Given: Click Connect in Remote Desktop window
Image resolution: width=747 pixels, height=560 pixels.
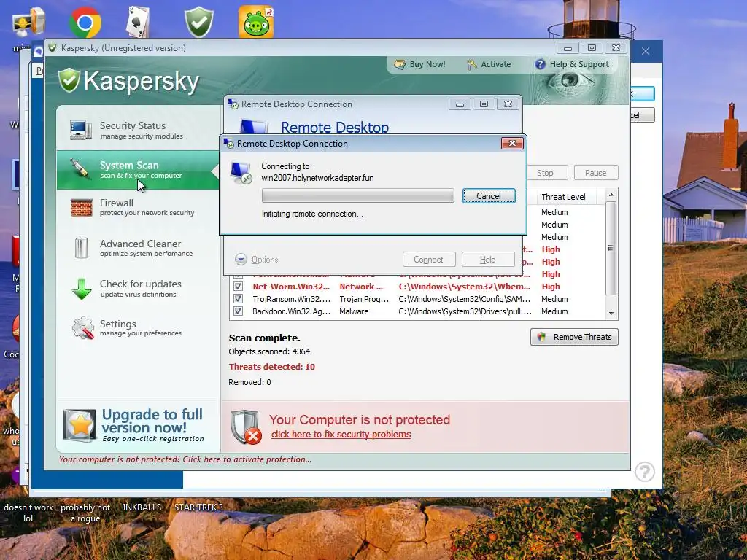Looking at the screenshot, I should tap(429, 260).
